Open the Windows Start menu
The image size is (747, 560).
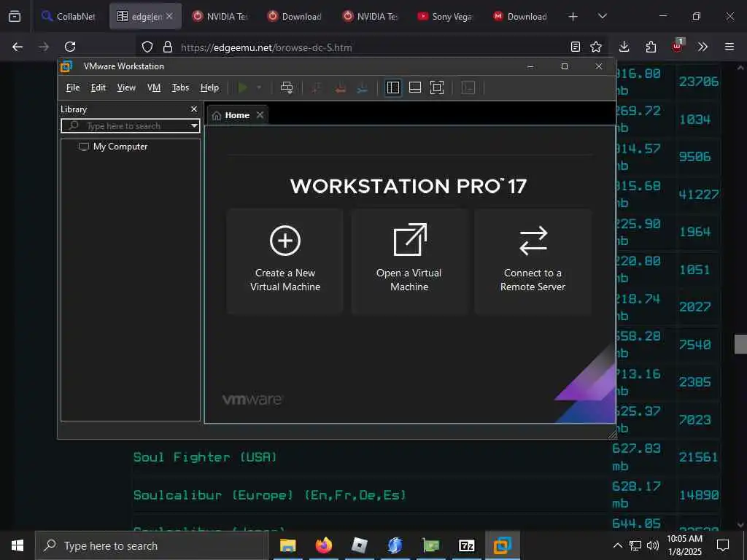18,545
